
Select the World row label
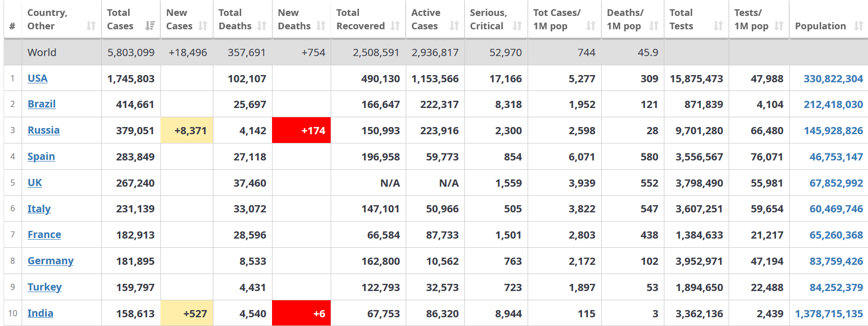(x=42, y=52)
